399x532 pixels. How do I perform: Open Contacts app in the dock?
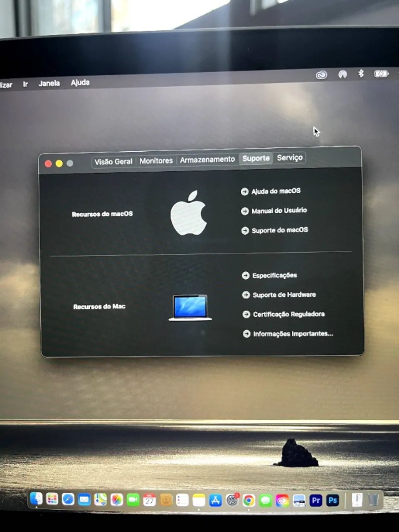(x=166, y=500)
